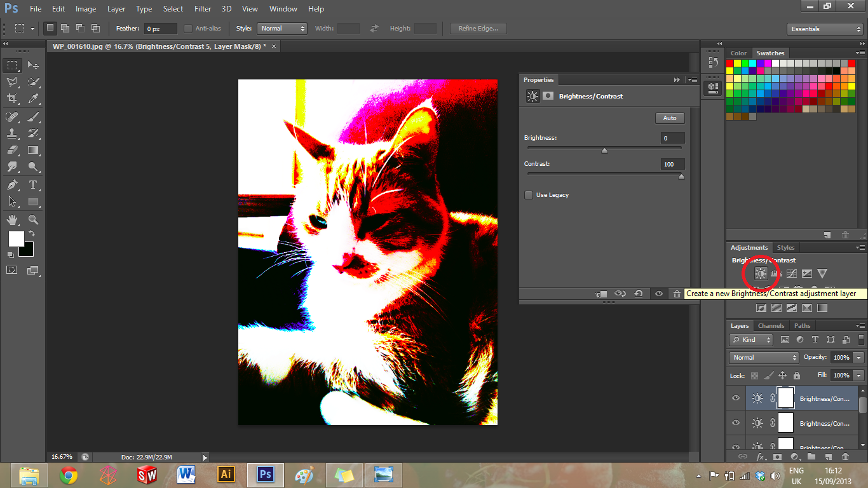Toggle the layer filtering switch

pyautogui.click(x=860, y=340)
